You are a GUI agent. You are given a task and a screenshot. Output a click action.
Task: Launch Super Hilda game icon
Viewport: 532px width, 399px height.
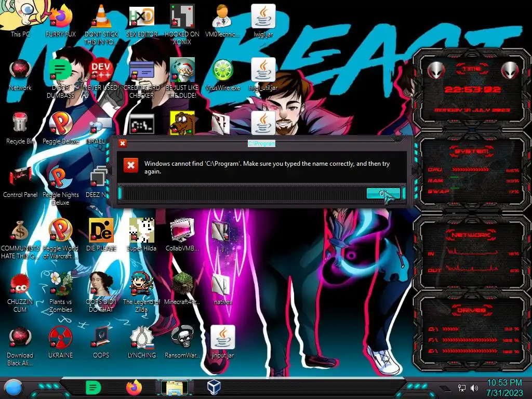(141, 235)
